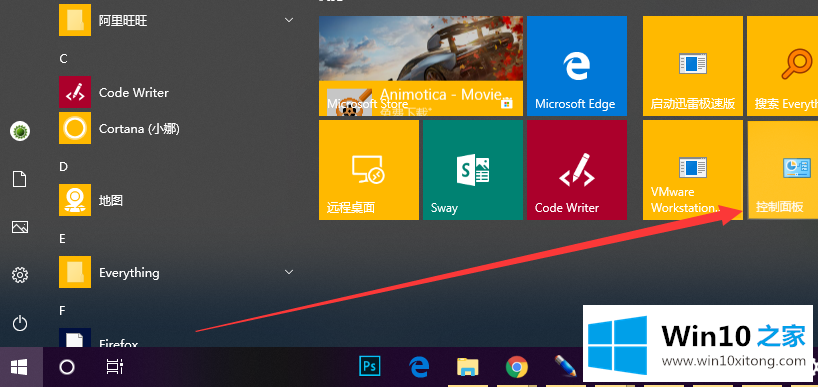This screenshot has height=387, width=818.
Task: Open File Explorer from the taskbar
Action: pyautogui.click(x=468, y=367)
